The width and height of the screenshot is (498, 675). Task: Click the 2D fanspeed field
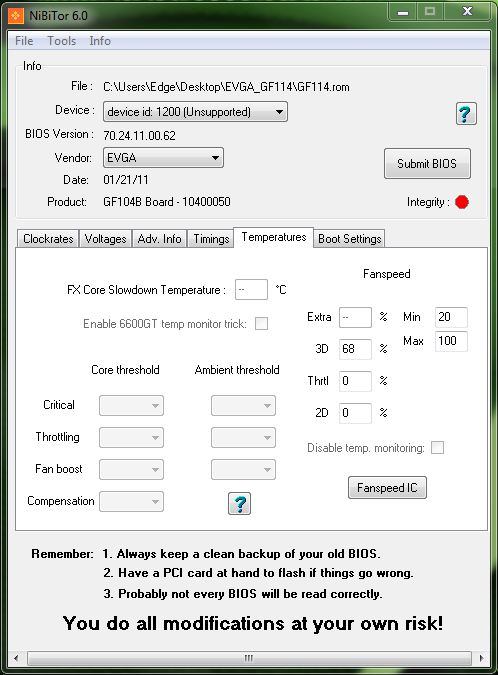355,413
